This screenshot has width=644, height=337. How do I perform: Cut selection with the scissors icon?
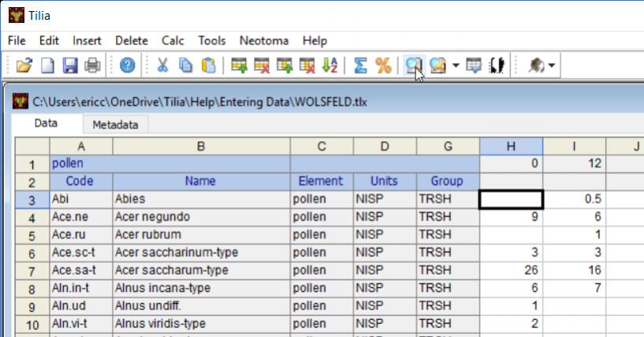pyautogui.click(x=162, y=66)
